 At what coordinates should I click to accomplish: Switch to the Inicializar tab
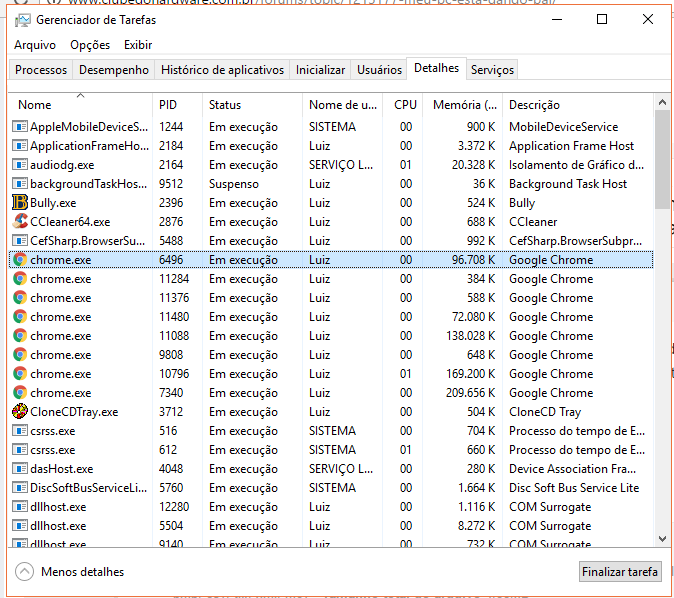pos(320,70)
